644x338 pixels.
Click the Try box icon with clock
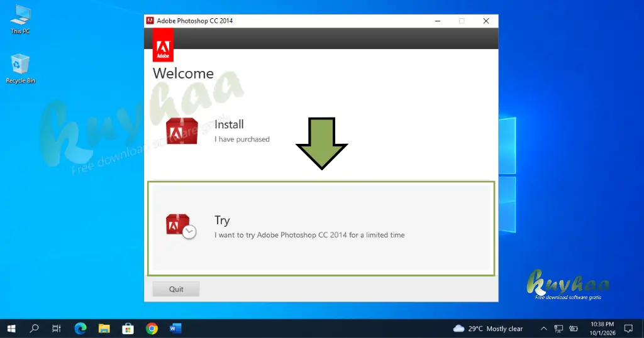[181, 226]
